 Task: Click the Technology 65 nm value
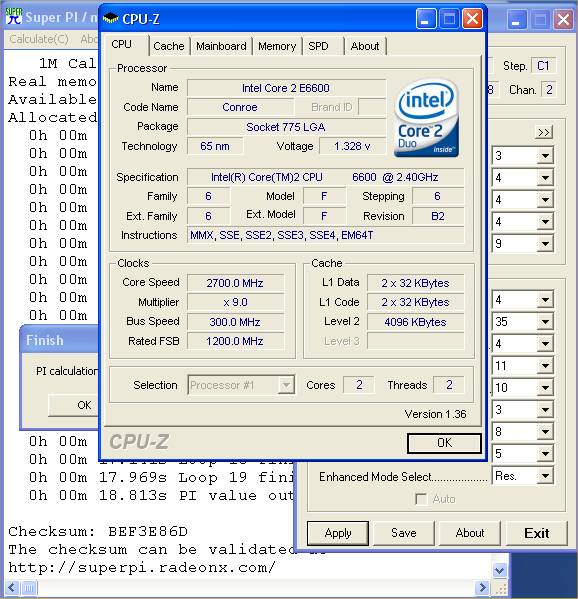click(215, 146)
